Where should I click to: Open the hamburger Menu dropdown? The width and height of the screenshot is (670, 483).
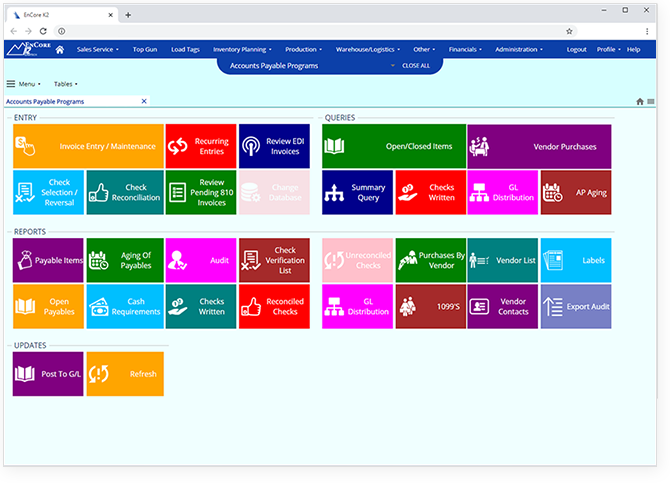24,84
